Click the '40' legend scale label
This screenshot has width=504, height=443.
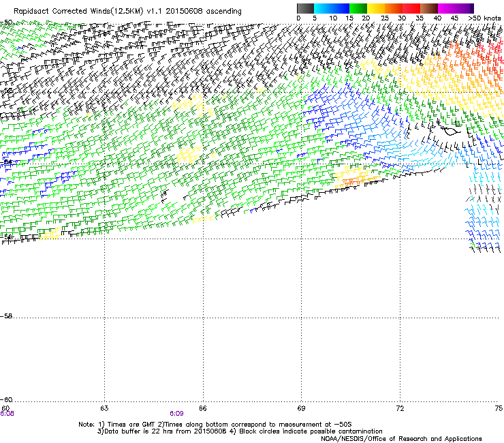(x=437, y=18)
